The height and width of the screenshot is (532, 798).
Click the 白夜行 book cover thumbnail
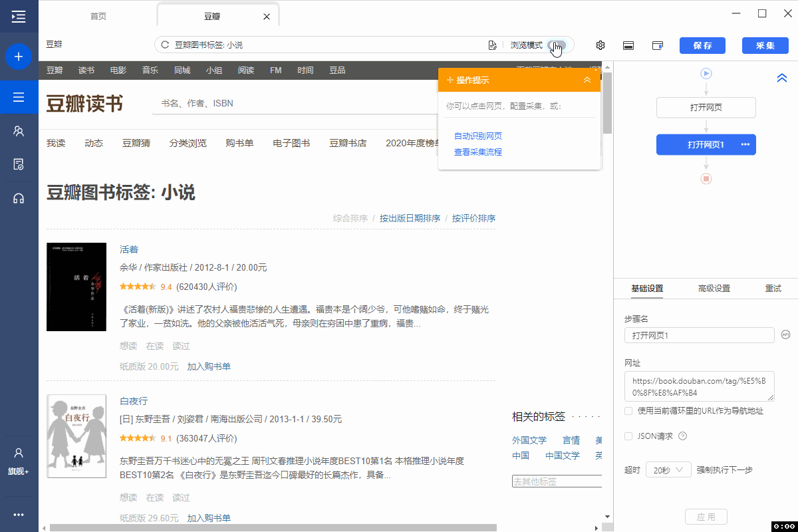[76, 436]
